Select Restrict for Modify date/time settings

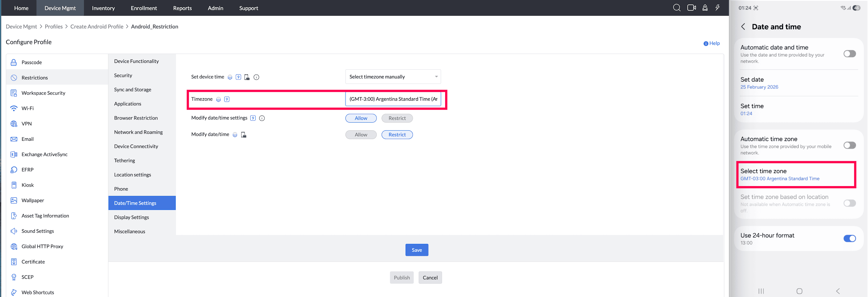(397, 118)
